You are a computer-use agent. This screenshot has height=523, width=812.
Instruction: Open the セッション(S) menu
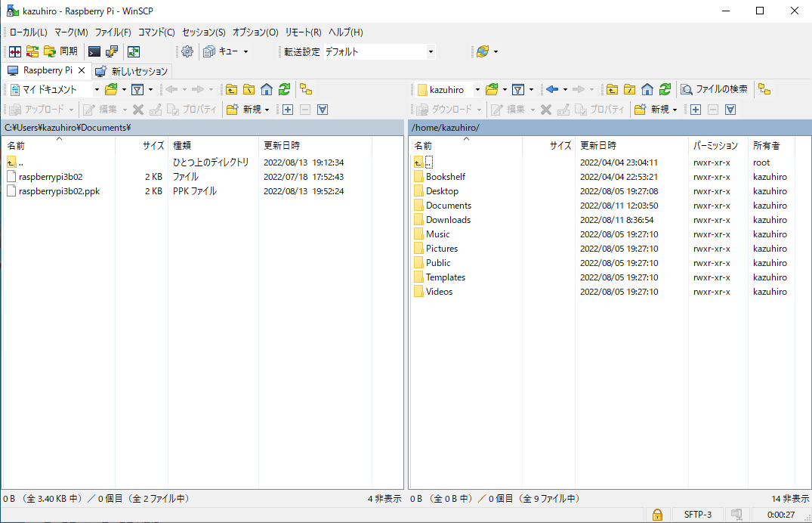(203, 32)
